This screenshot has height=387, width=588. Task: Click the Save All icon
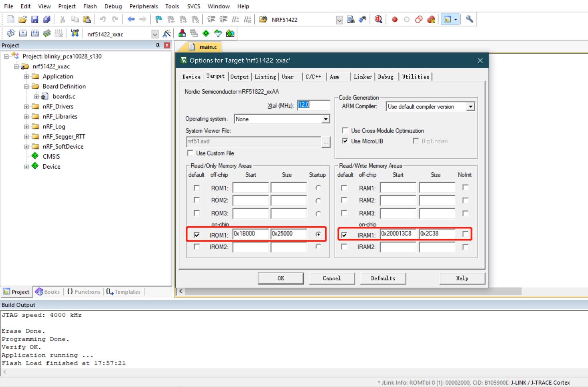tap(47, 19)
